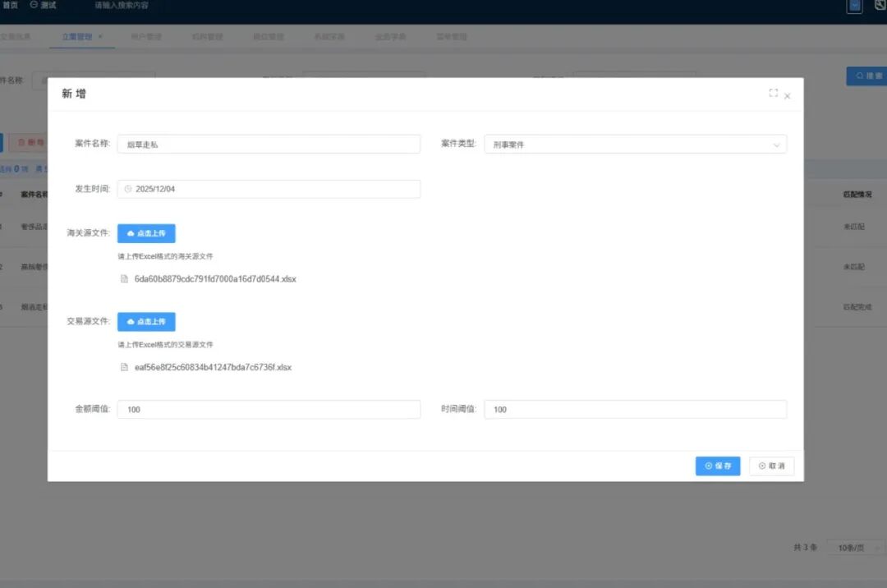Switch to the 立案管理 tab

pyautogui.click(x=76, y=37)
